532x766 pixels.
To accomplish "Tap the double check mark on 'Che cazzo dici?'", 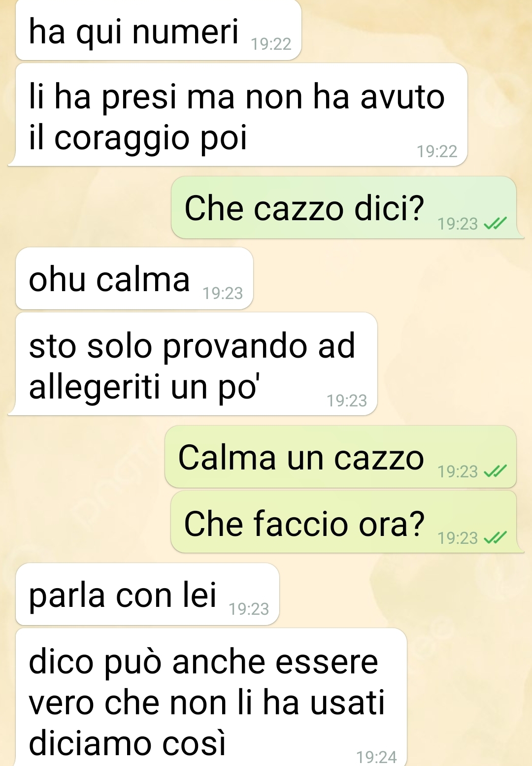I will pos(495,224).
